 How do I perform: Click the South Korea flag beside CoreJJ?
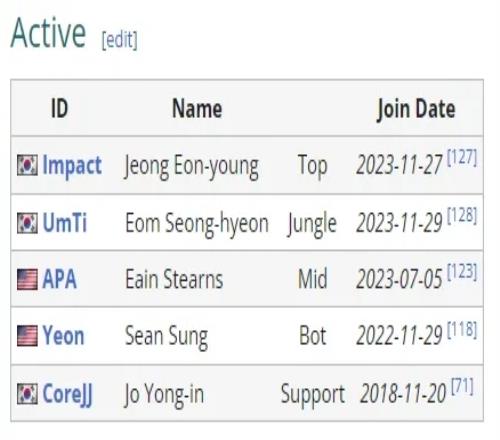(x=27, y=394)
